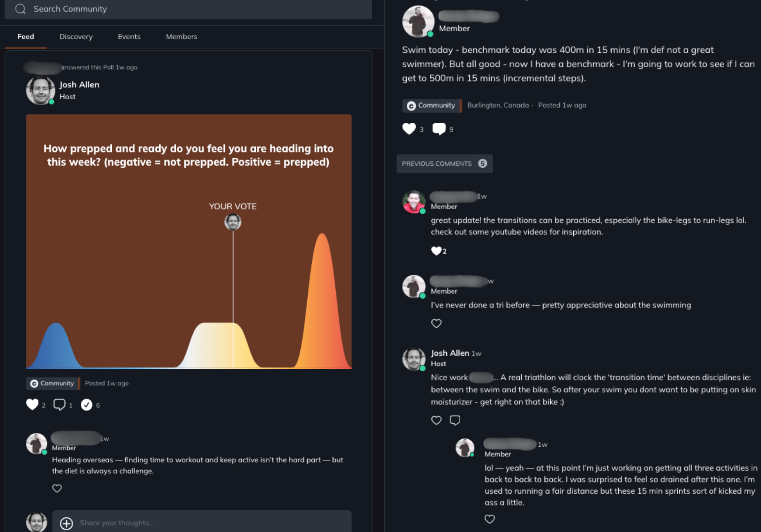Open Josh Allen's profile name link
This screenshot has height=532, width=761.
point(79,84)
